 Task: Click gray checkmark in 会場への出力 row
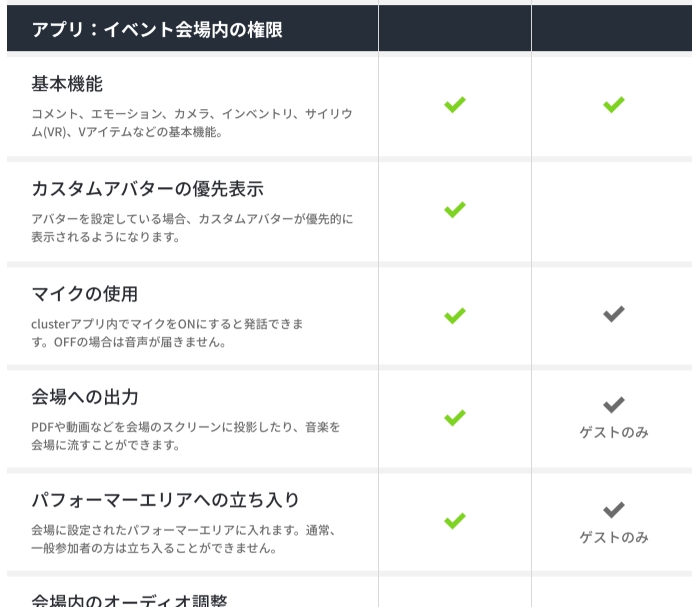point(613,405)
